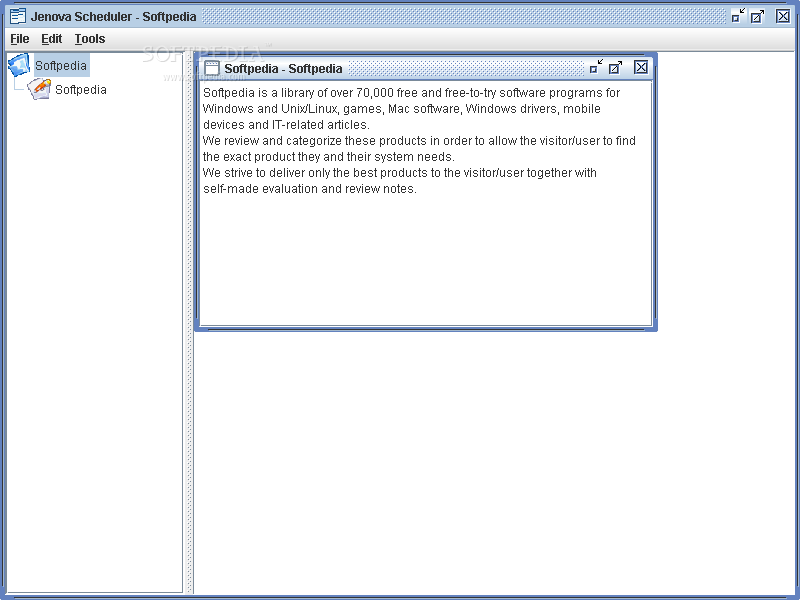Click inside the Softpedia note text area
800x600 pixels.
pyautogui.click(x=426, y=204)
